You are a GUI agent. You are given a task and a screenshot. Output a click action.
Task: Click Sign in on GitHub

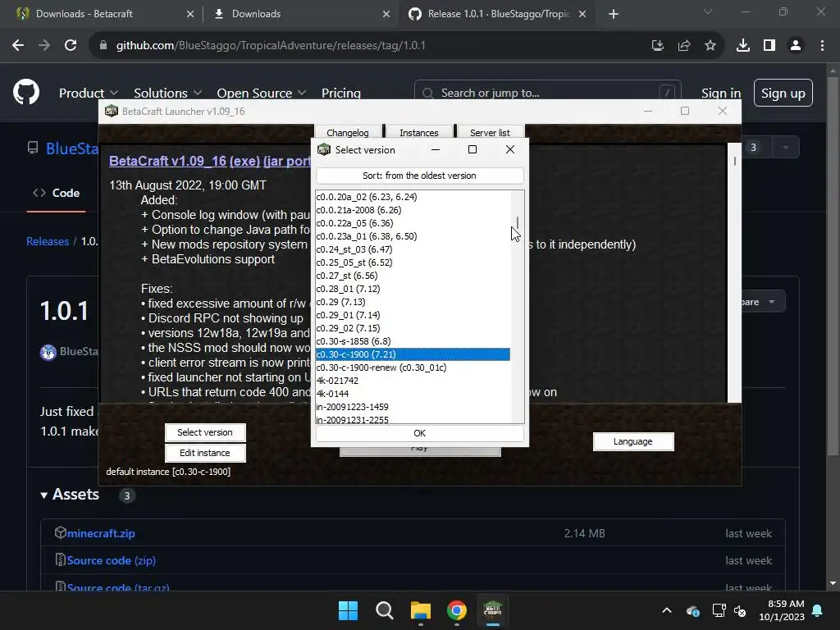tap(721, 94)
